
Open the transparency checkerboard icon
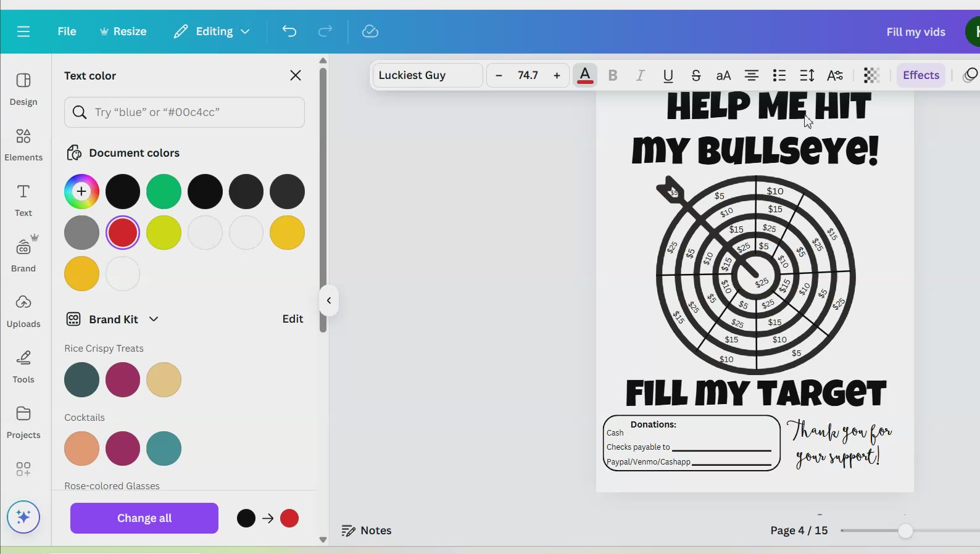871,75
